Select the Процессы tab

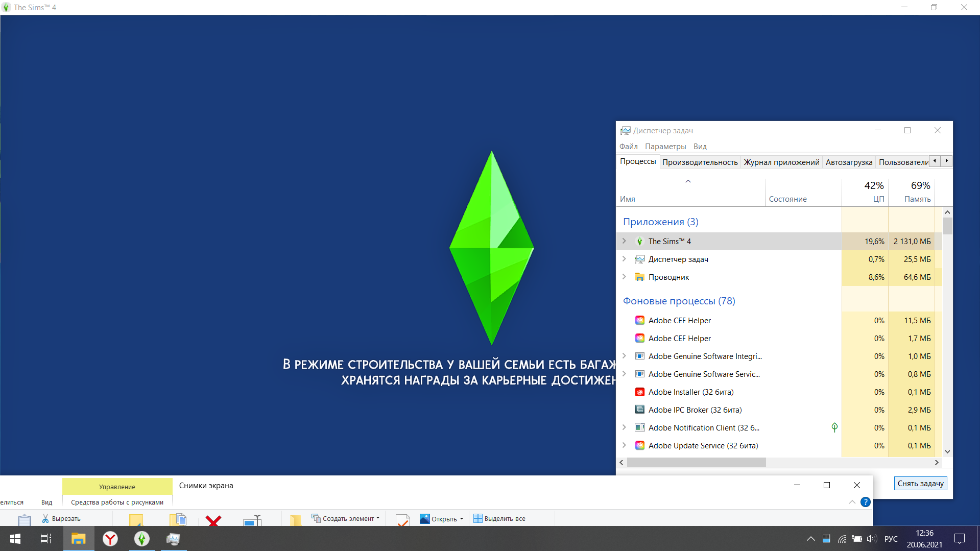pos(638,161)
